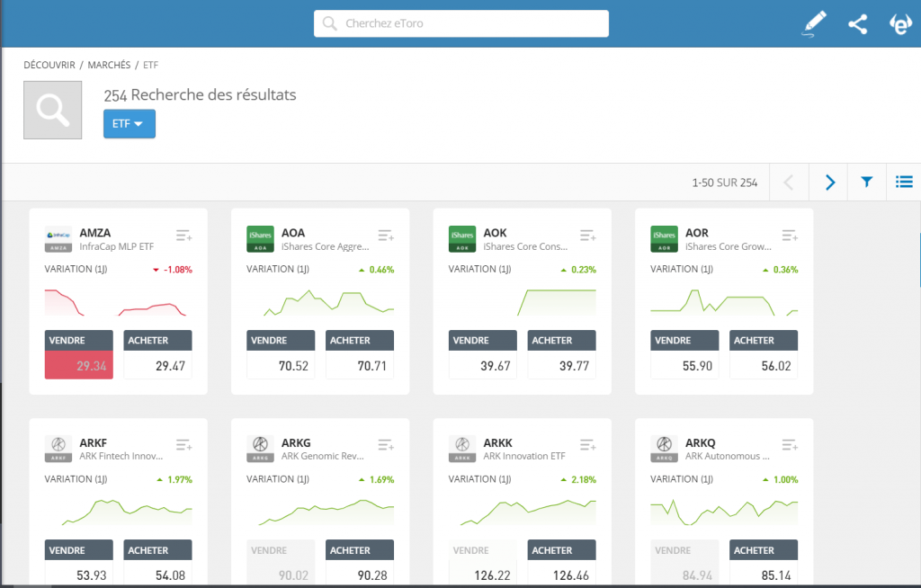Add AMZA to watchlist icon

[x=183, y=236]
